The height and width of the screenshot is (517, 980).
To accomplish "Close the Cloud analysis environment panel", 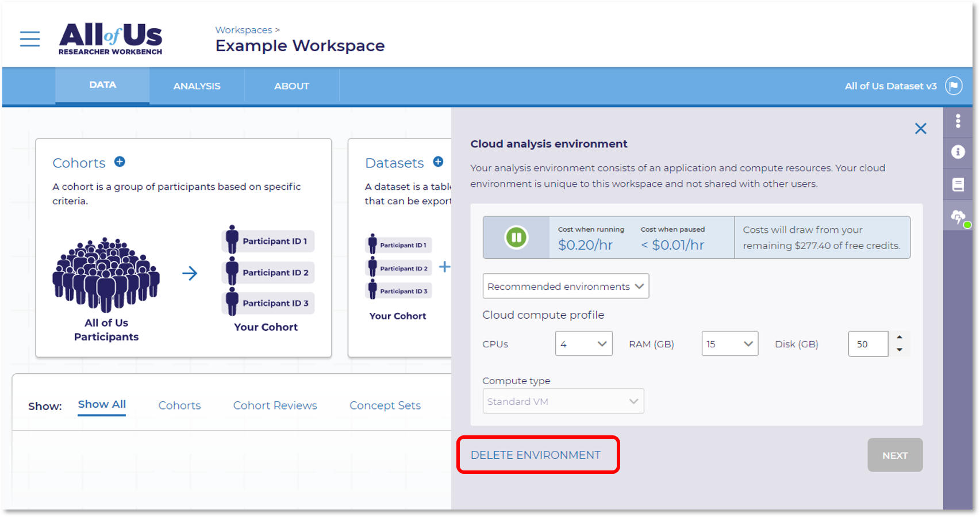I will click(x=921, y=129).
